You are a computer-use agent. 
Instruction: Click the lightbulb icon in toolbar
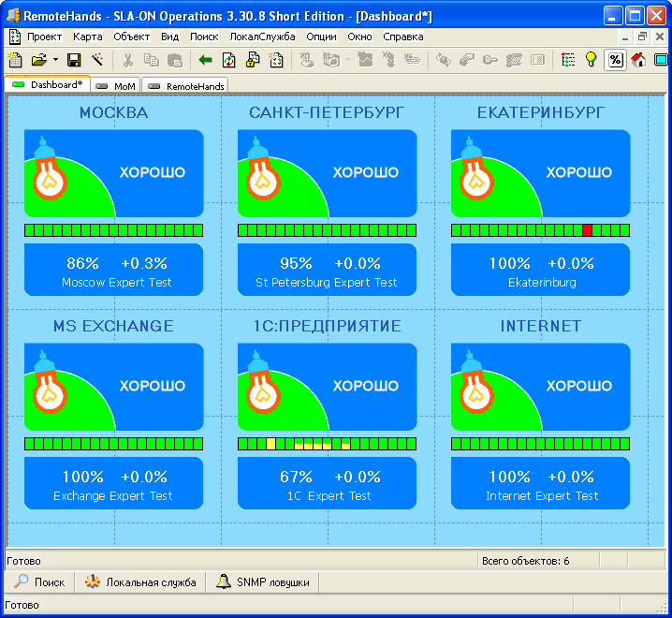[592, 60]
